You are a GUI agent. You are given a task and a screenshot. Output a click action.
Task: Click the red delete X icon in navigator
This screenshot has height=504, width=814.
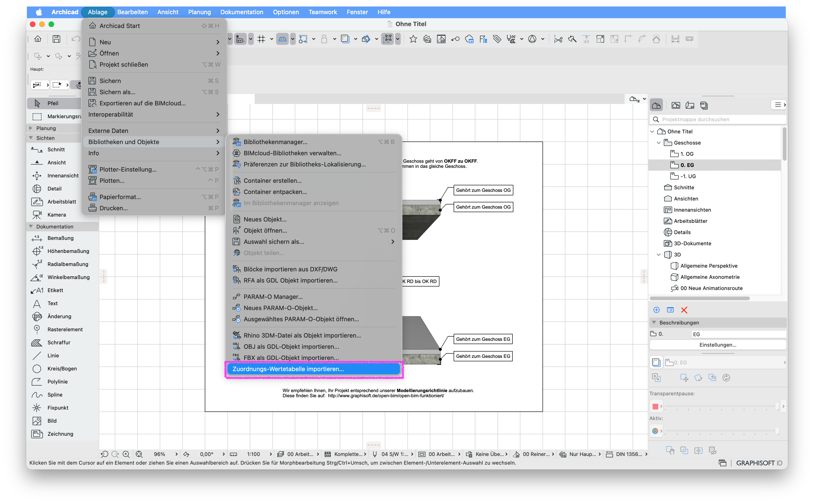click(x=684, y=310)
